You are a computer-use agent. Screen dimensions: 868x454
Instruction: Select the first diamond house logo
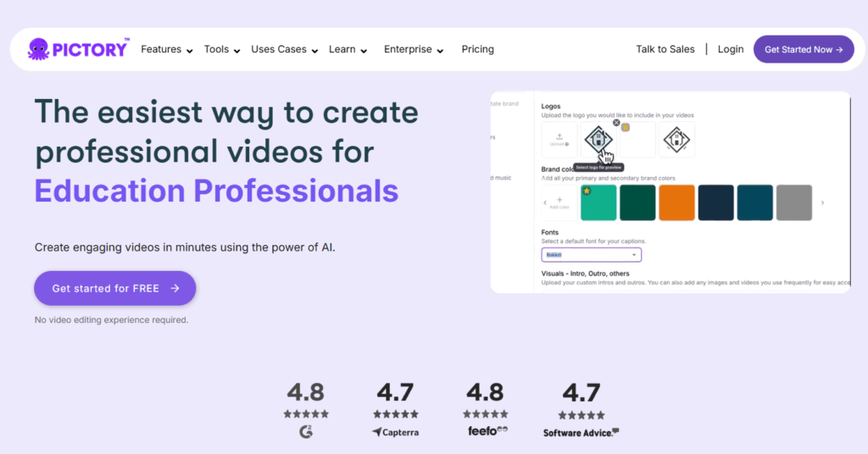598,140
